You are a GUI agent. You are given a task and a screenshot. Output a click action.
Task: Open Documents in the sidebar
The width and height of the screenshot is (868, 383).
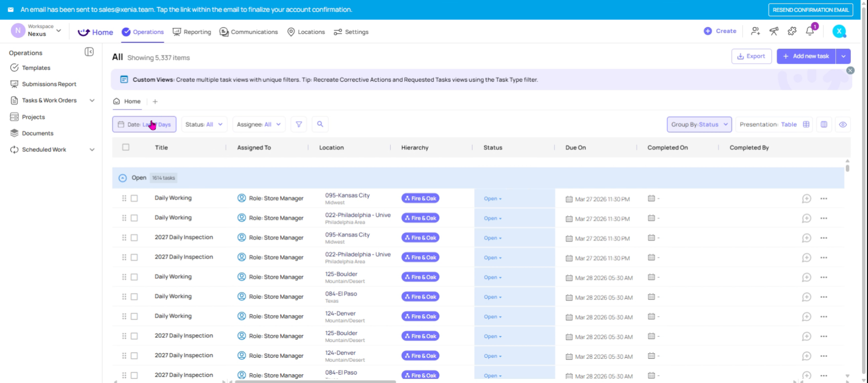click(38, 133)
